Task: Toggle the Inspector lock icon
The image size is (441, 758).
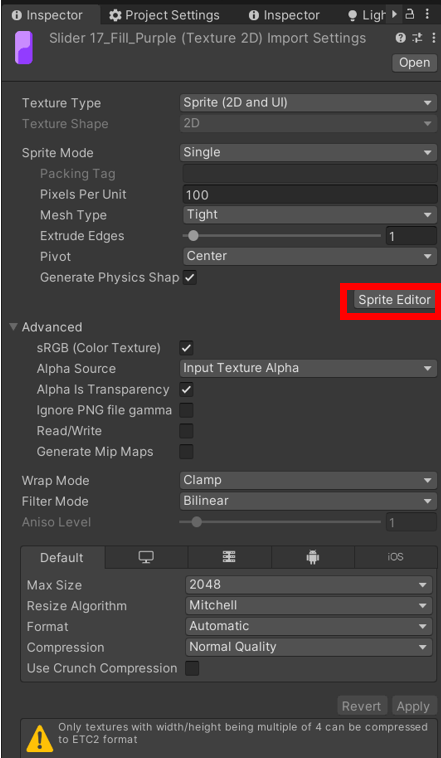Action: 410,15
